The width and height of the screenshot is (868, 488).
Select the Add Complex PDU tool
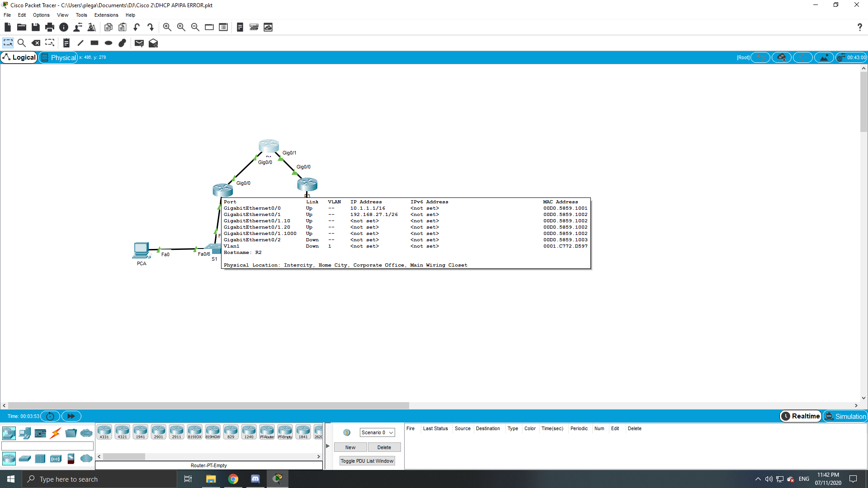click(153, 43)
